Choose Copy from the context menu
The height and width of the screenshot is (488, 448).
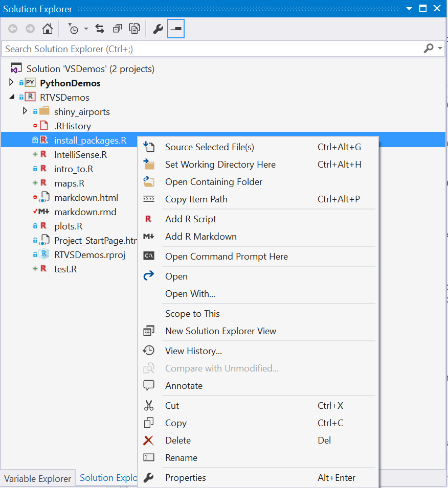click(x=258, y=423)
